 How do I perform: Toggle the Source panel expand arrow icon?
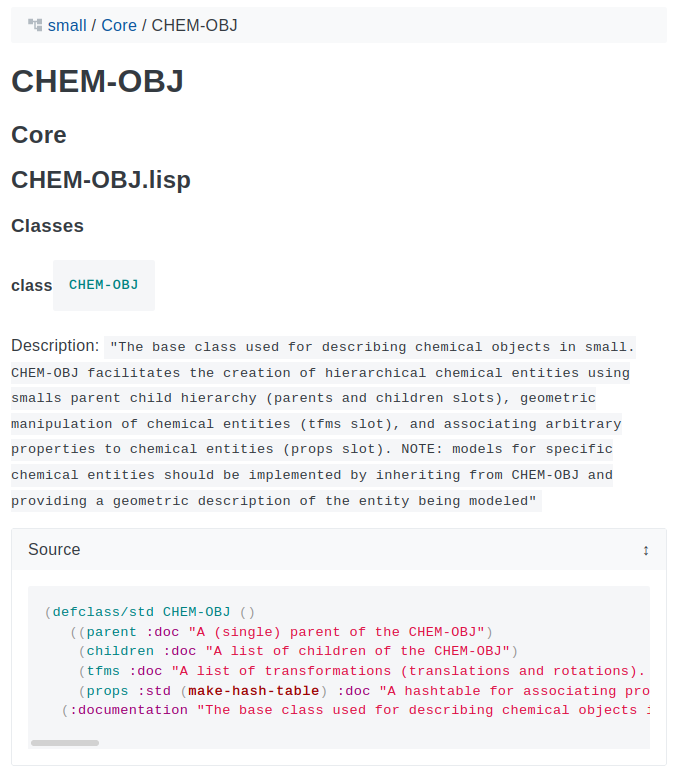click(645, 550)
